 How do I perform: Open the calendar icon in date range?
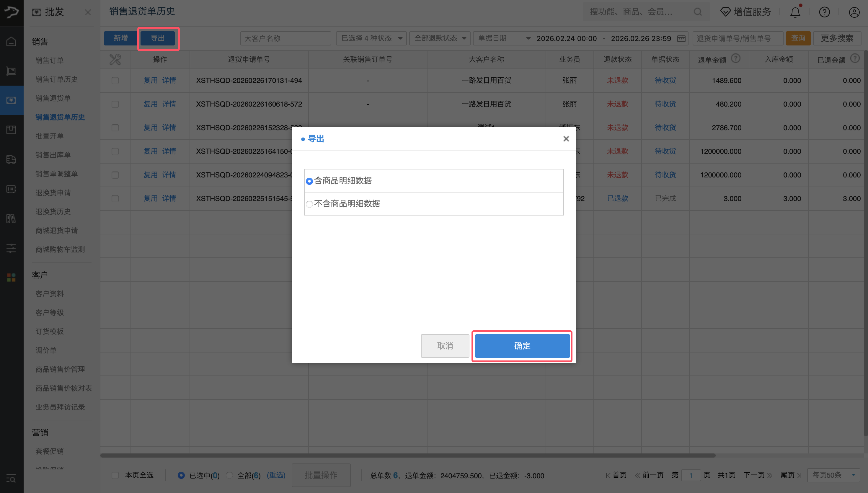point(681,38)
